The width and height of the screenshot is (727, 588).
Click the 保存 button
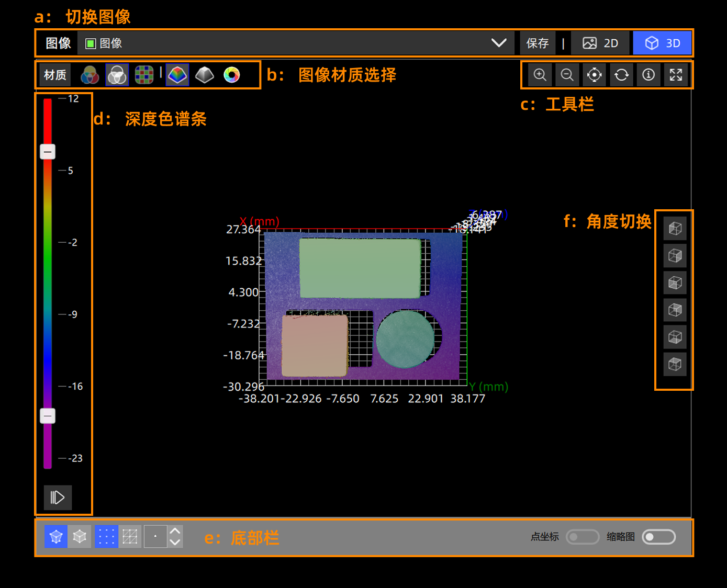pyautogui.click(x=538, y=43)
